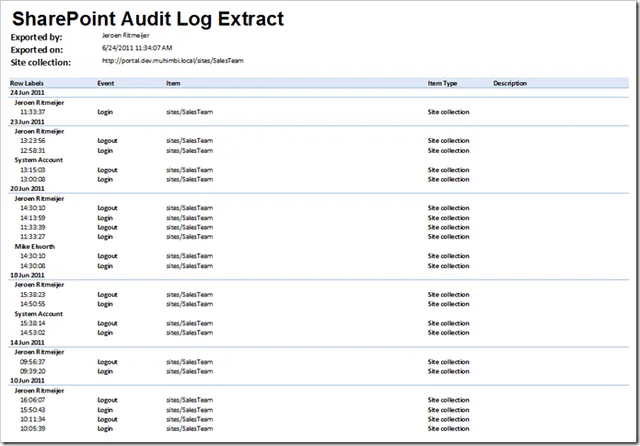
Task: Click 'Jeroen Ritmeijer' under 14 Jun 2011
Action: click(39, 352)
